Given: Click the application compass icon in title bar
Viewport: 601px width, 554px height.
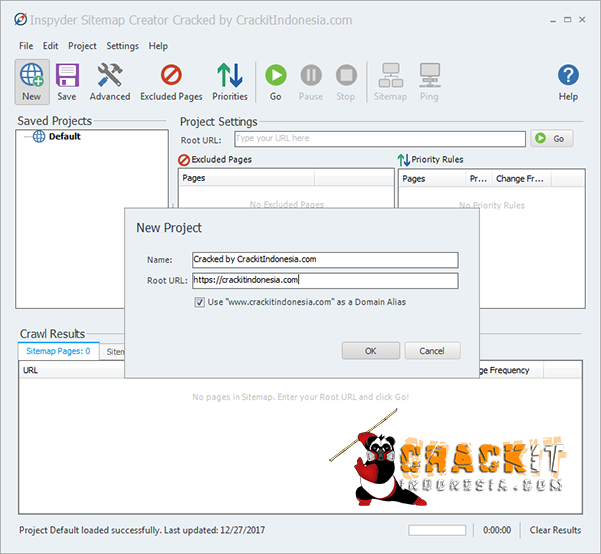Looking at the screenshot, I should [21, 19].
